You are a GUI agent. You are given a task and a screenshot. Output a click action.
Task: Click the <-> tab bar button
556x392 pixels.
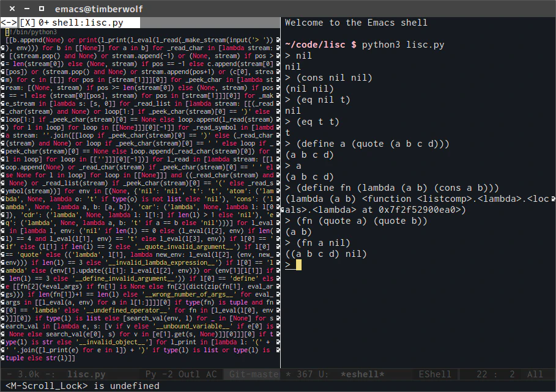9,23
